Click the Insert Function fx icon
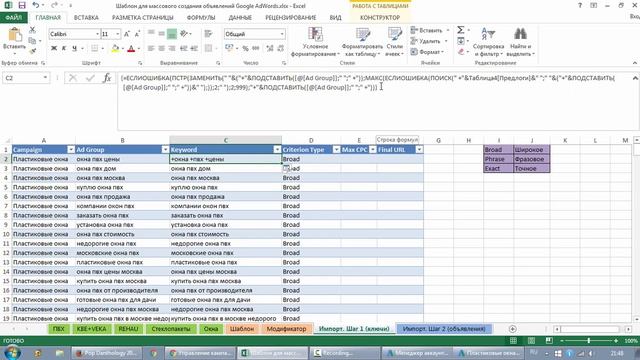This screenshot has height=360, width=640. [x=107, y=78]
